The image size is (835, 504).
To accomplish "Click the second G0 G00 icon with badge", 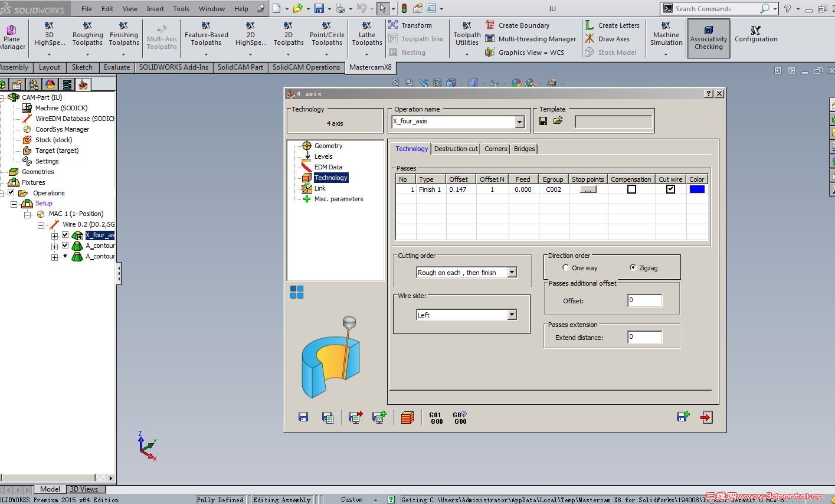I will [x=460, y=418].
